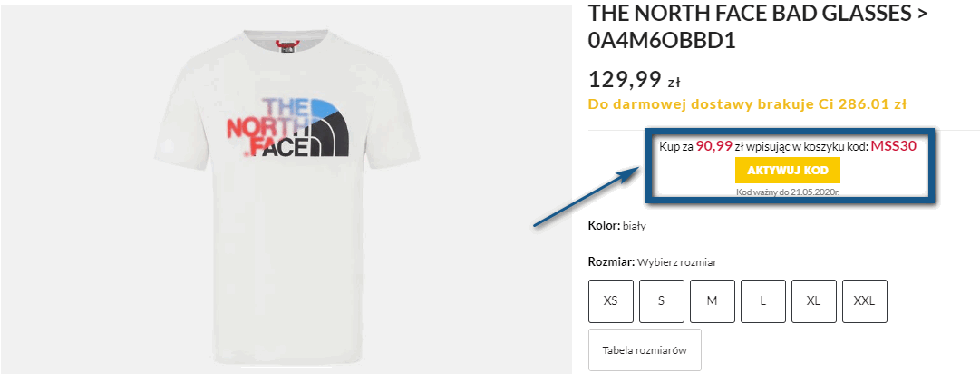The width and height of the screenshot is (980, 374).
Task: Click the Wybierz rozmiar prompt
Action: click(677, 262)
